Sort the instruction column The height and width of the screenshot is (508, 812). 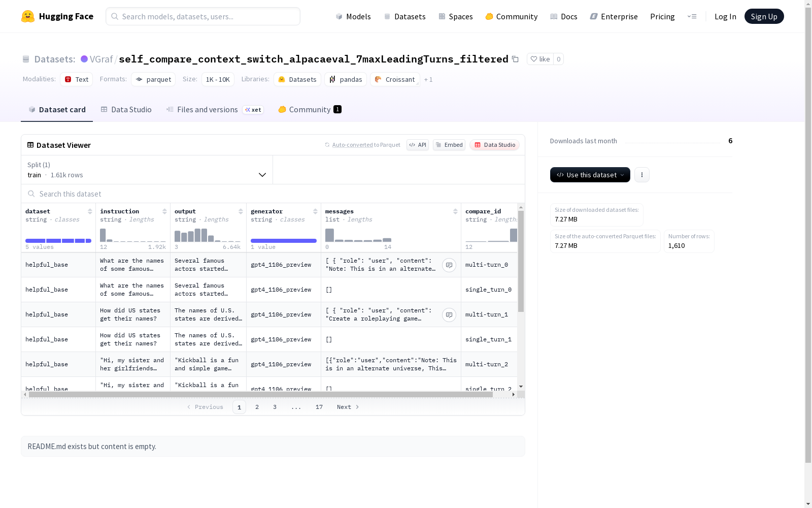pyautogui.click(x=164, y=211)
